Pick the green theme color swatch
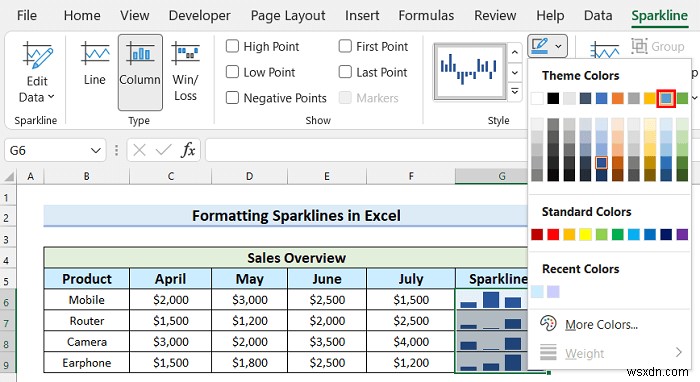This screenshot has height=382, width=700. 682,98
